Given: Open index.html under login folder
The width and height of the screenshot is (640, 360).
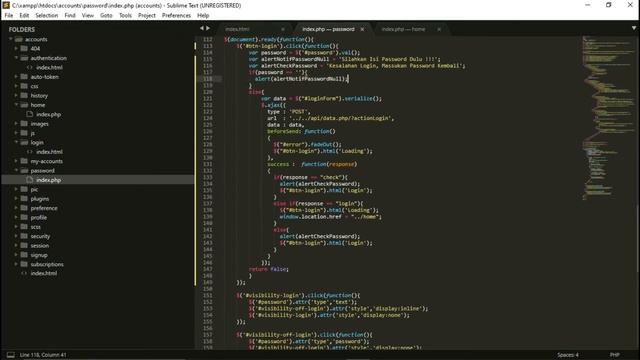Looking at the screenshot, I should pos(49,152).
